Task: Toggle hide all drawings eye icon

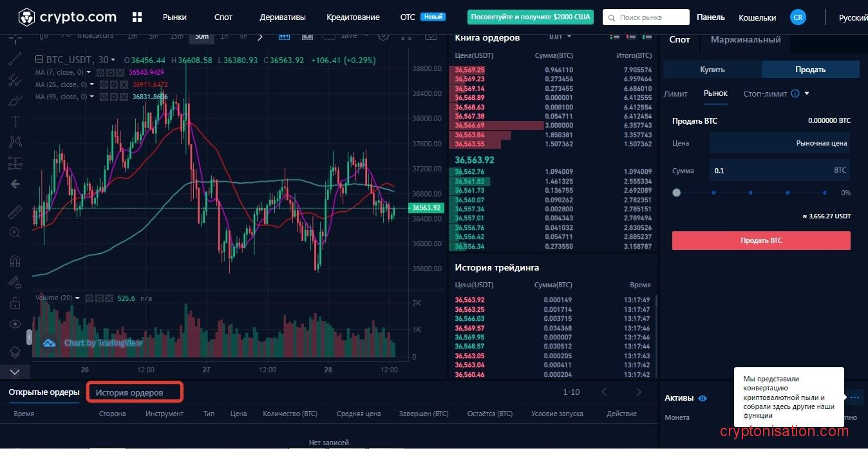Action: 15,324
